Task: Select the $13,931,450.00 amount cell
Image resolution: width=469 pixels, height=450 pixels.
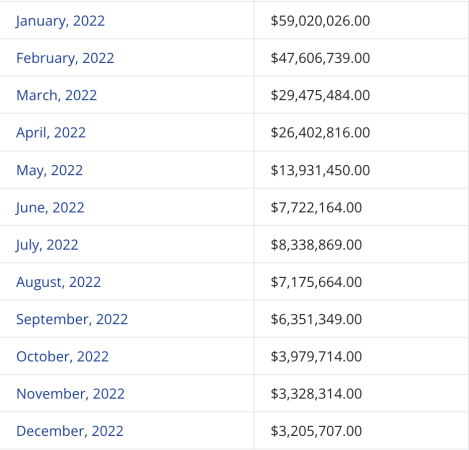Action: point(361,170)
